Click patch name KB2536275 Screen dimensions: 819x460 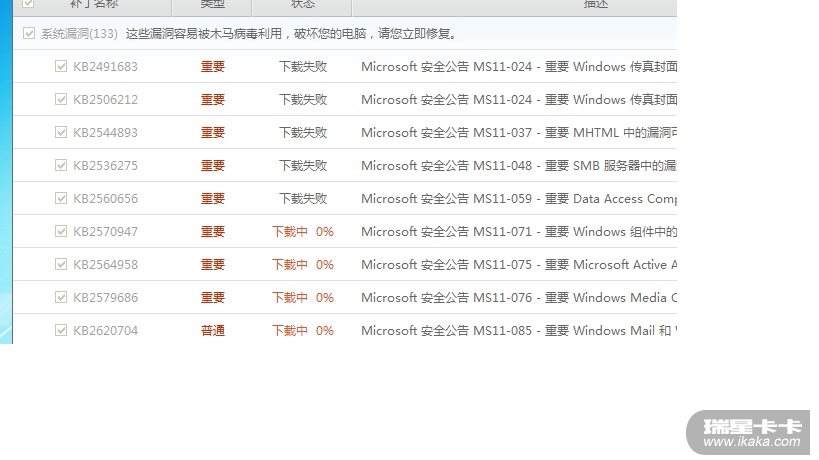106,166
